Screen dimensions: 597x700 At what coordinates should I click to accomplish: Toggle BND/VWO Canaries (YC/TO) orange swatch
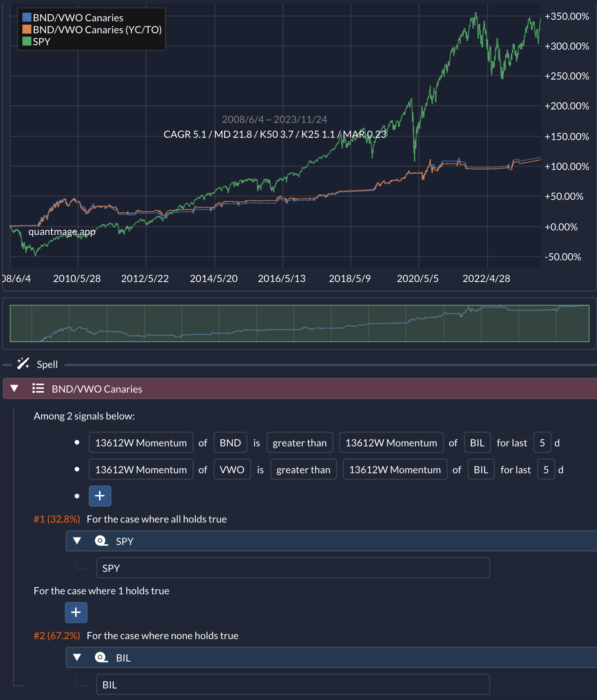(x=27, y=29)
